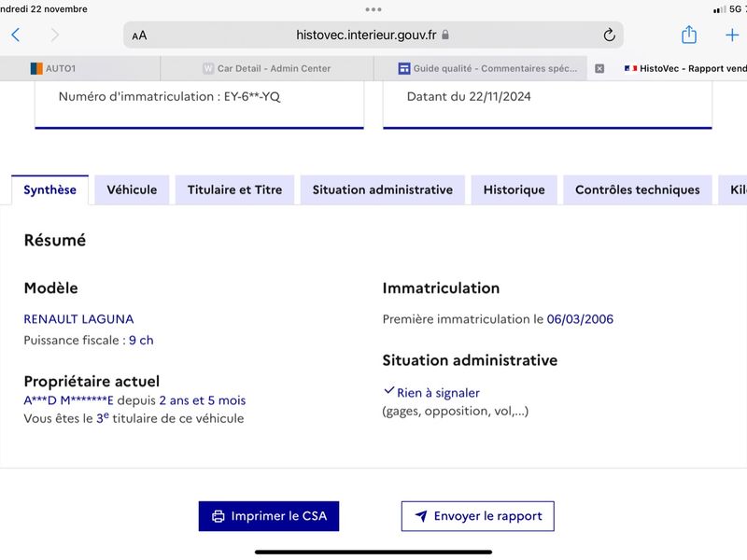Click the paper plane icon in Envoyer button
Image resolution: width=747 pixels, height=560 pixels.
click(421, 516)
